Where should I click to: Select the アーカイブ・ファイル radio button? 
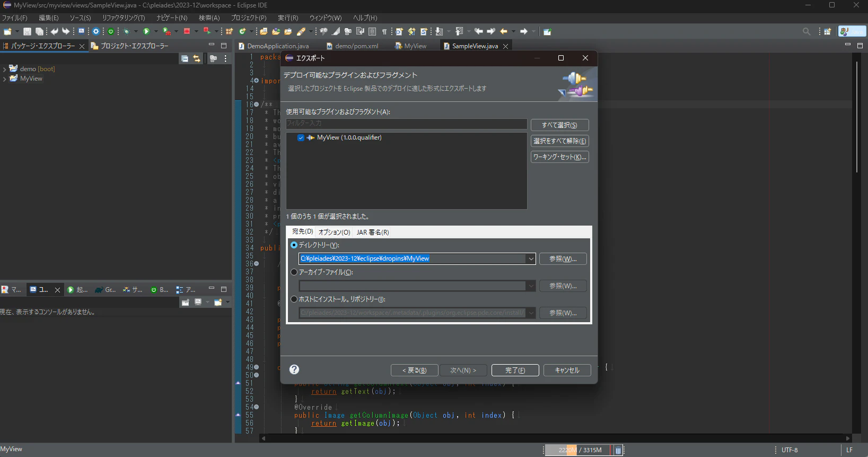(x=294, y=272)
